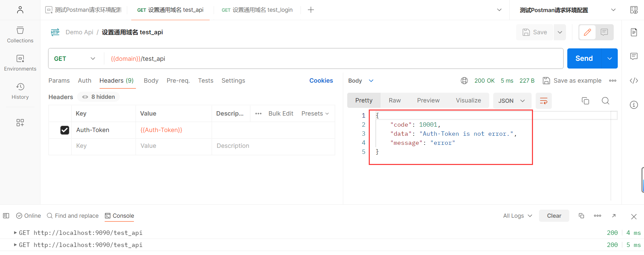The width and height of the screenshot is (644, 255).
Task: Select the Headers (9) tab
Action: [116, 81]
